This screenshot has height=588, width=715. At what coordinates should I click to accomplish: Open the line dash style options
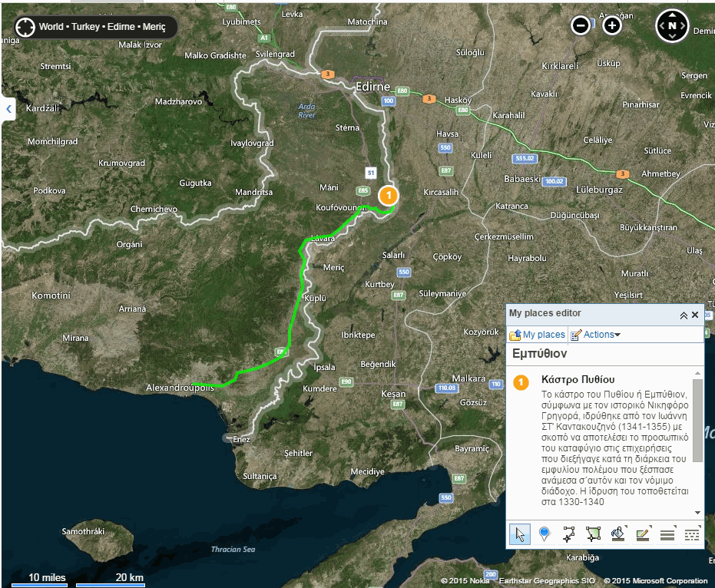pyautogui.click(x=692, y=533)
